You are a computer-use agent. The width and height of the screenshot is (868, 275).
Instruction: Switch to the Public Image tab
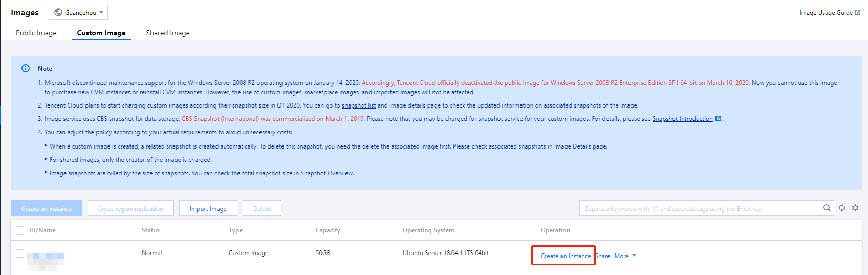[x=36, y=33]
